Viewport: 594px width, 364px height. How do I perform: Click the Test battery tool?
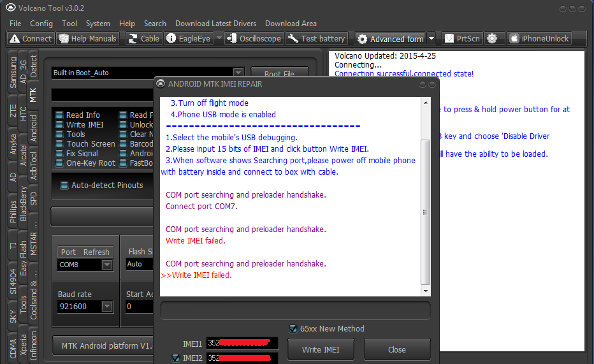coord(317,38)
